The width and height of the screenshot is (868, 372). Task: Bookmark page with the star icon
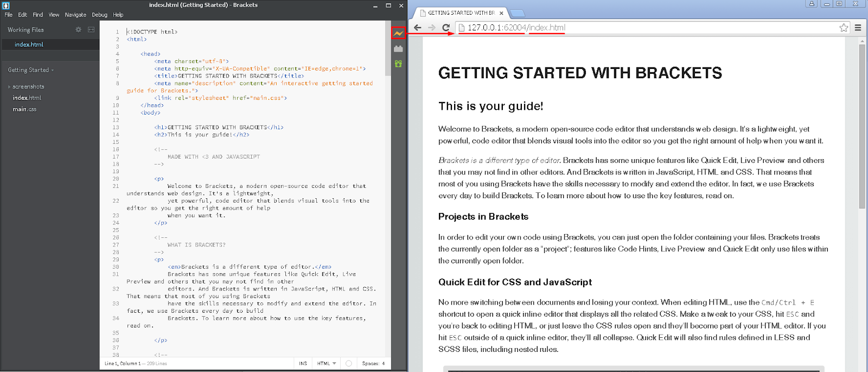pyautogui.click(x=844, y=28)
